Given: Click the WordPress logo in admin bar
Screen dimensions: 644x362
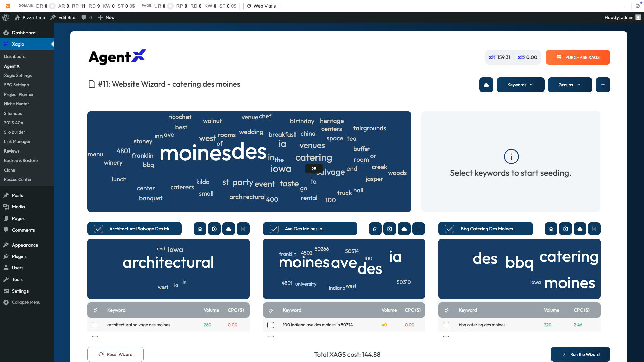Looking at the screenshot, I should click(x=6, y=17).
